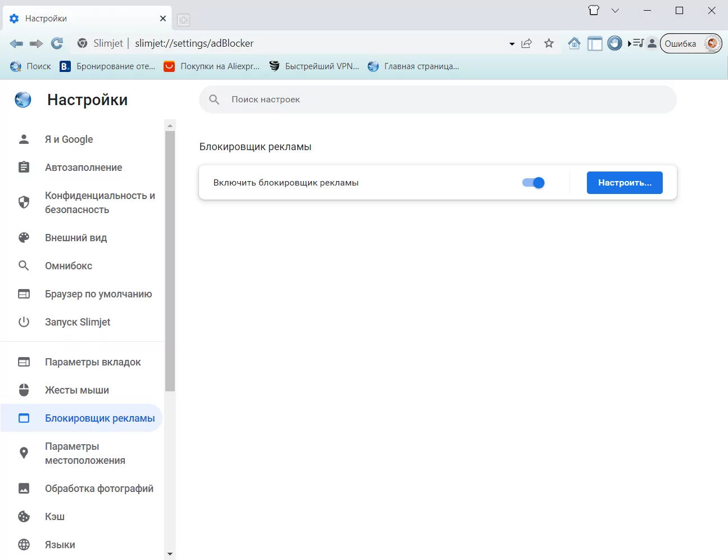
Task: Open the profile person icon in toolbar
Action: 652,43
